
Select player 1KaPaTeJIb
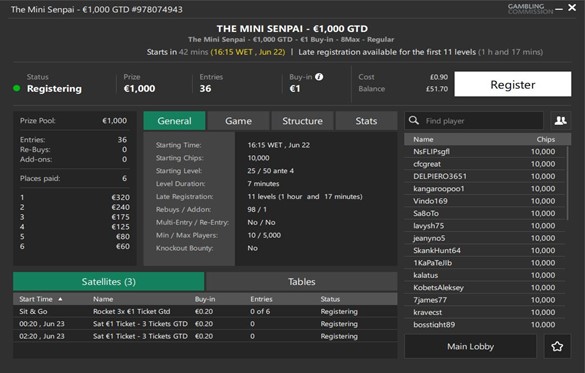coord(485,263)
